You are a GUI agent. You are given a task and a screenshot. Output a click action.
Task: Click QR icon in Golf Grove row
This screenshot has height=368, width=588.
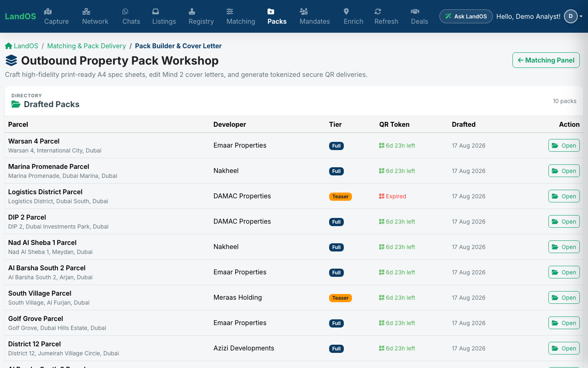382,323
